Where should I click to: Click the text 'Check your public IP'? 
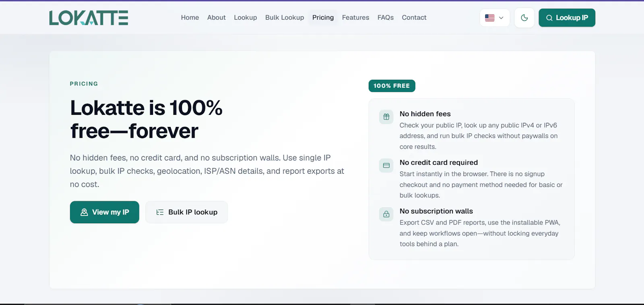pos(431,125)
